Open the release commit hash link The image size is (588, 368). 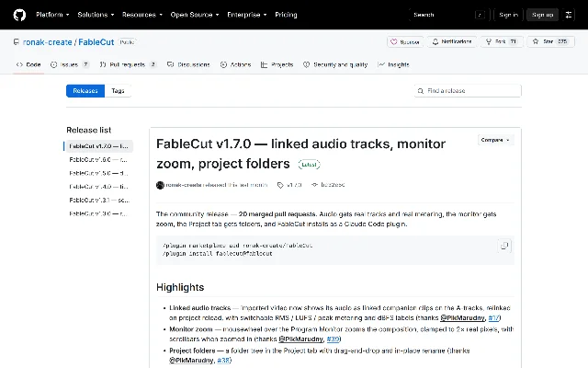pyautogui.click(x=329, y=185)
